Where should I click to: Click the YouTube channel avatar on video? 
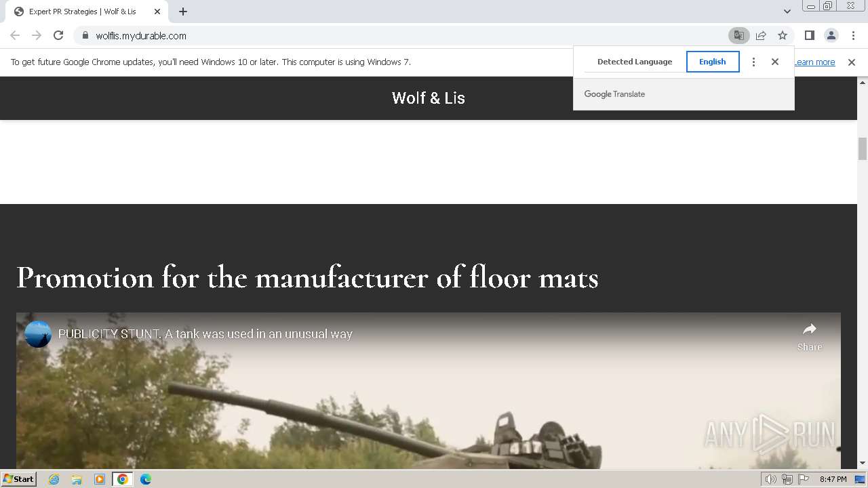[38, 334]
